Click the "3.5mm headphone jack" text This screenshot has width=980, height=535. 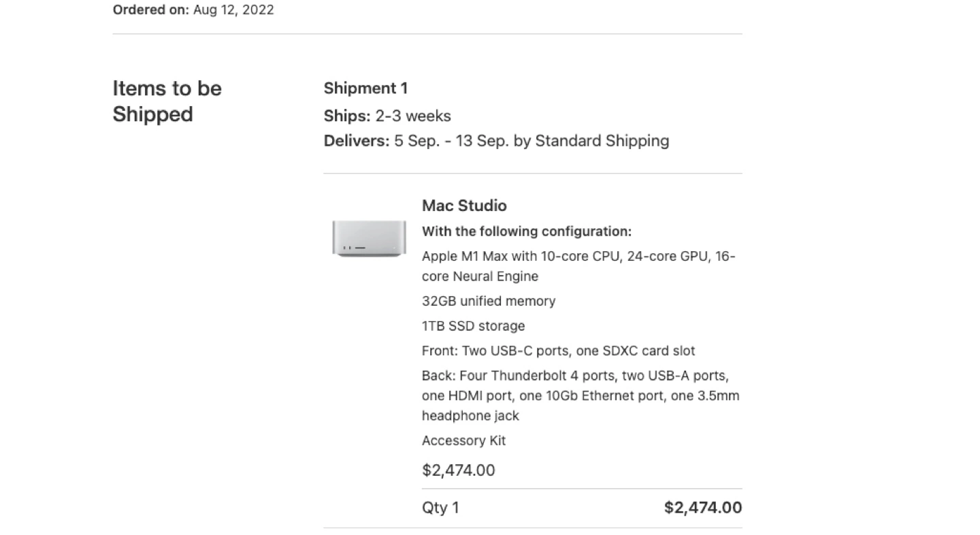(470, 415)
